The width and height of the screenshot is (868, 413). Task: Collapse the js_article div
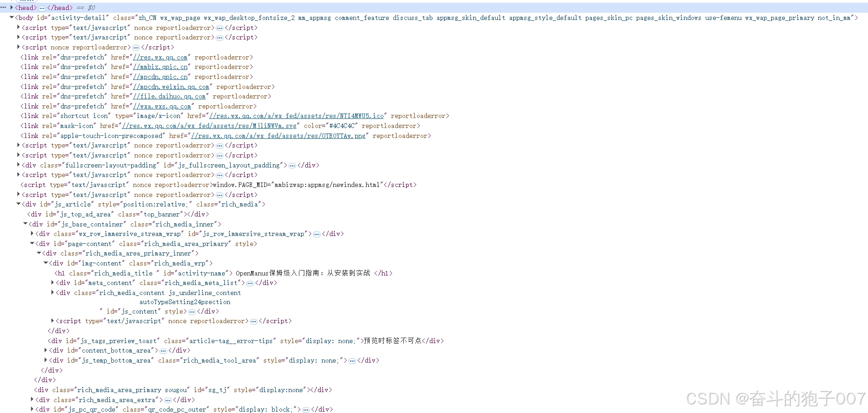18,204
